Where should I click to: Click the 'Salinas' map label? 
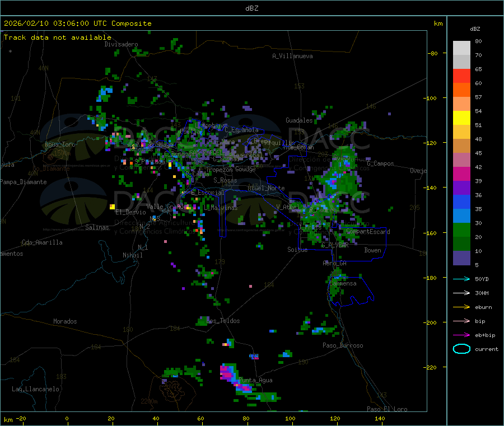tap(97, 227)
